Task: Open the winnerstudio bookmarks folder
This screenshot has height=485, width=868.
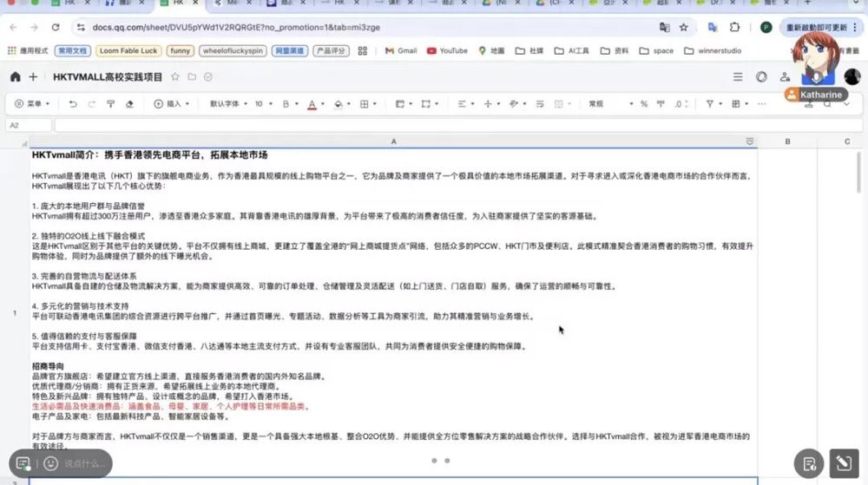Action: [713, 51]
